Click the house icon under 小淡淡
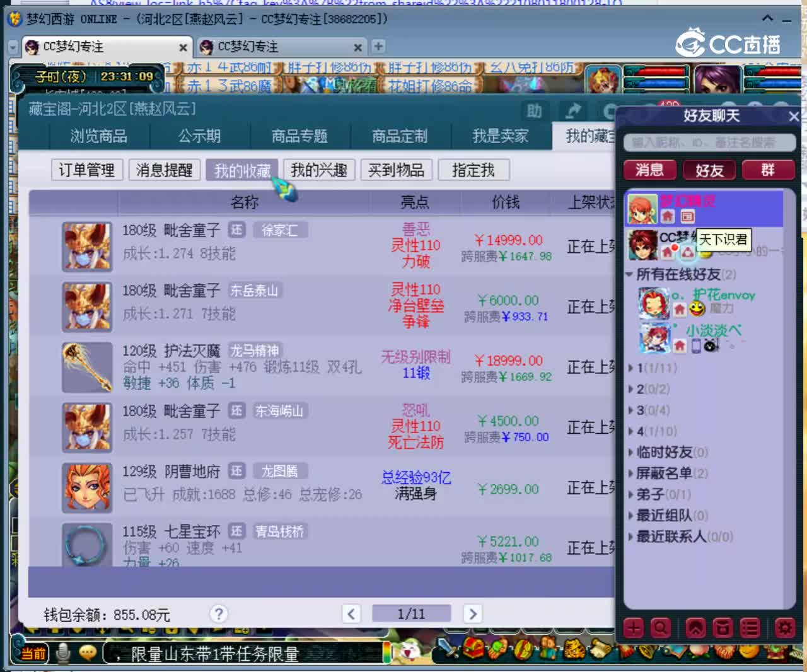Image resolution: width=807 pixels, height=672 pixels. (679, 345)
